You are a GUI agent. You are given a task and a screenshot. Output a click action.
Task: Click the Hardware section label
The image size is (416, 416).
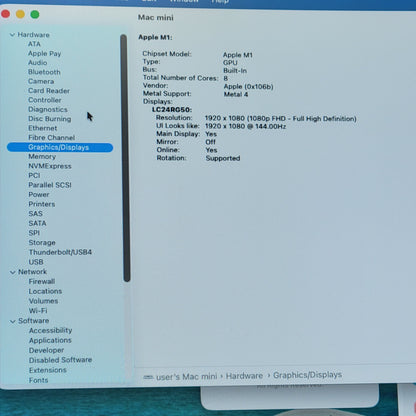click(x=34, y=35)
